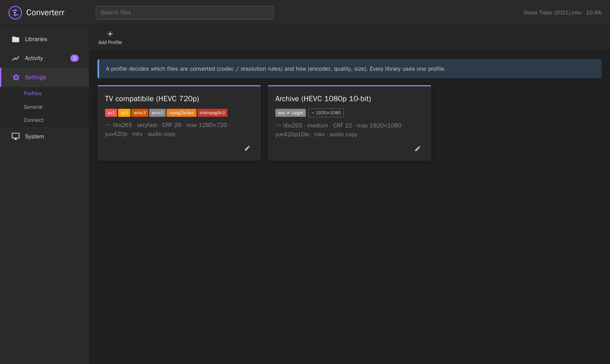This screenshot has width=610, height=364.
Task: Click the > 1920×1080 resolution tag
Action: pyautogui.click(x=326, y=113)
